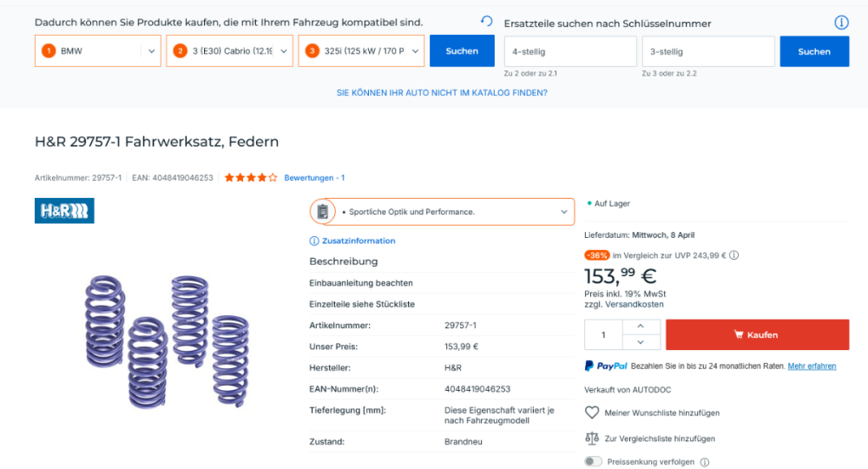Open the 3 (E30) Cabrio model dropdown
Viewport: 868px width, 469px height.
[229, 51]
